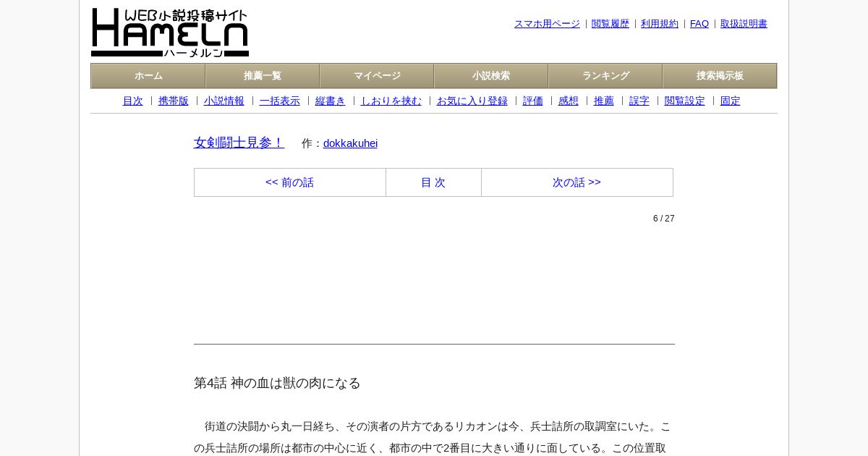Open the 感想 link

coord(569,101)
